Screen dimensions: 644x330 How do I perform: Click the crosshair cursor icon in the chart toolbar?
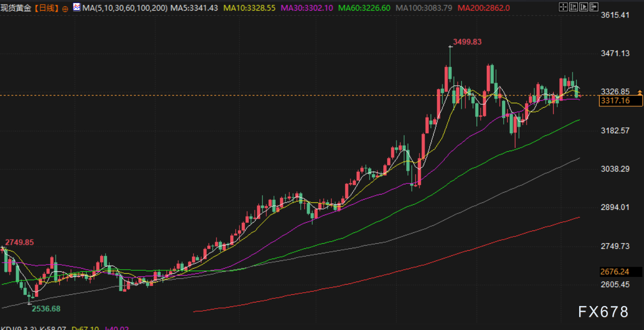563,7
